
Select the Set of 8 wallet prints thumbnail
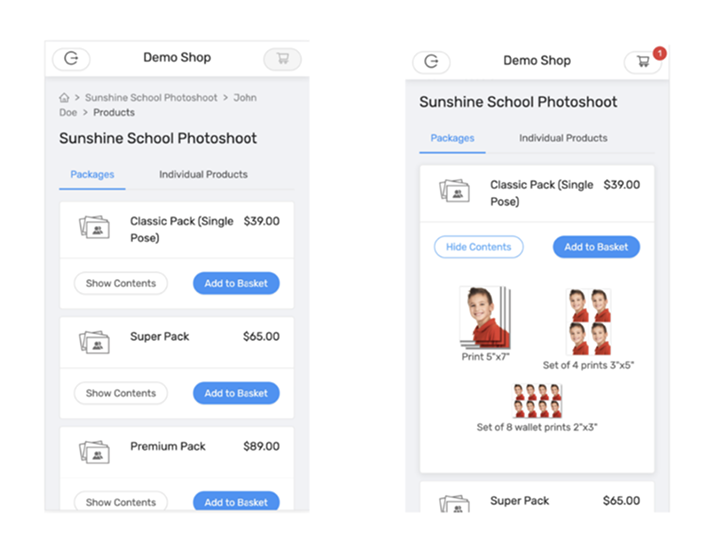[x=537, y=401]
